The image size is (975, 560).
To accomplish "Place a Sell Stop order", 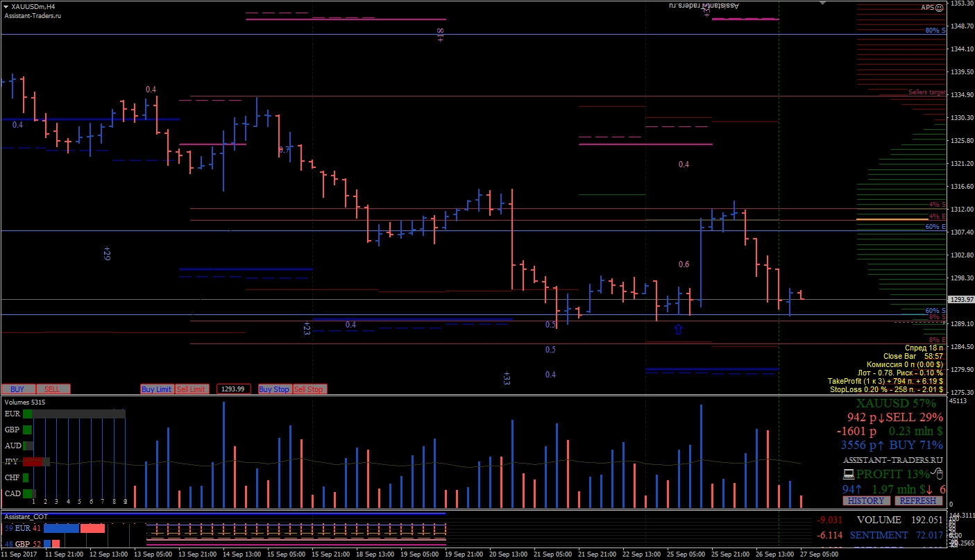I will (x=309, y=389).
